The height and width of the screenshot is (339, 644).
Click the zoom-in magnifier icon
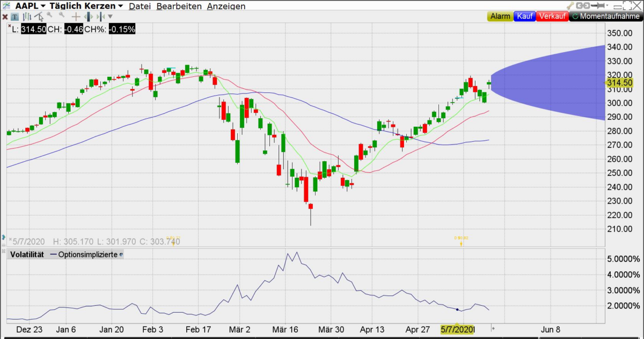(x=49, y=17)
